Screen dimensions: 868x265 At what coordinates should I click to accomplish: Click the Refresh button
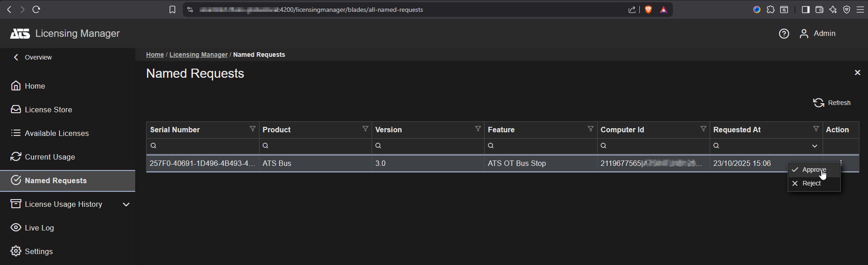click(x=832, y=103)
